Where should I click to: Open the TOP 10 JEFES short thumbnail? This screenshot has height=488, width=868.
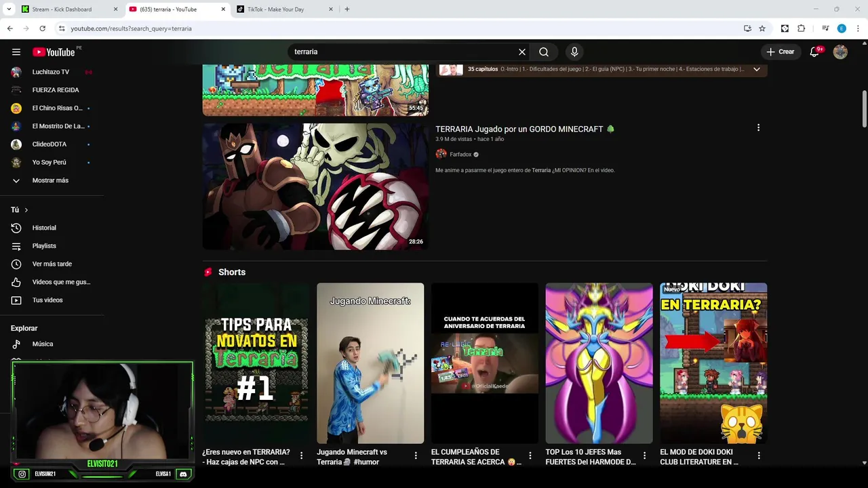tap(599, 363)
